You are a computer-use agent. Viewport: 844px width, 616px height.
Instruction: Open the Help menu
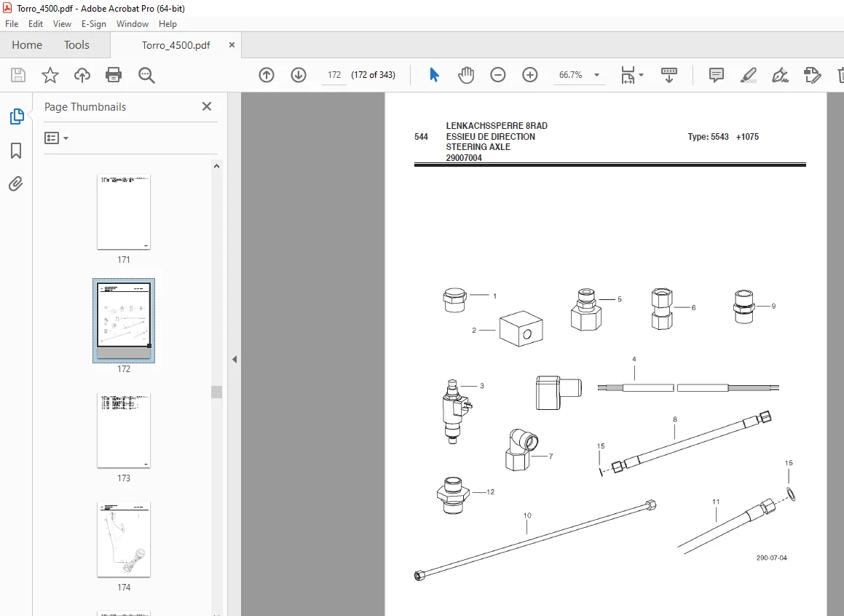tap(167, 24)
